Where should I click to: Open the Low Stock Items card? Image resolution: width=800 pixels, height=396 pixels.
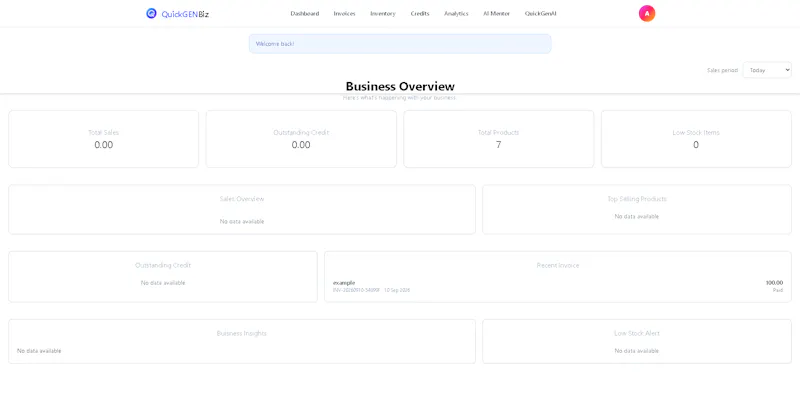pyautogui.click(x=696, y=139)
